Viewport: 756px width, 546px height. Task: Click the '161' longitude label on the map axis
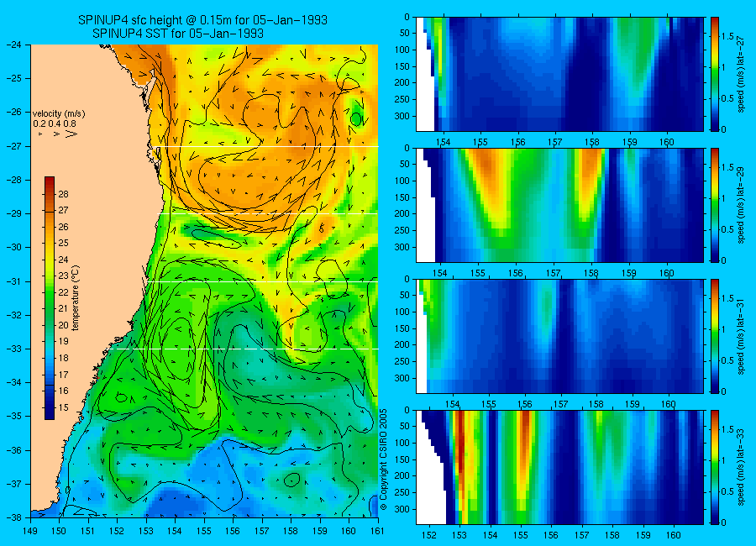pos(377,531)
